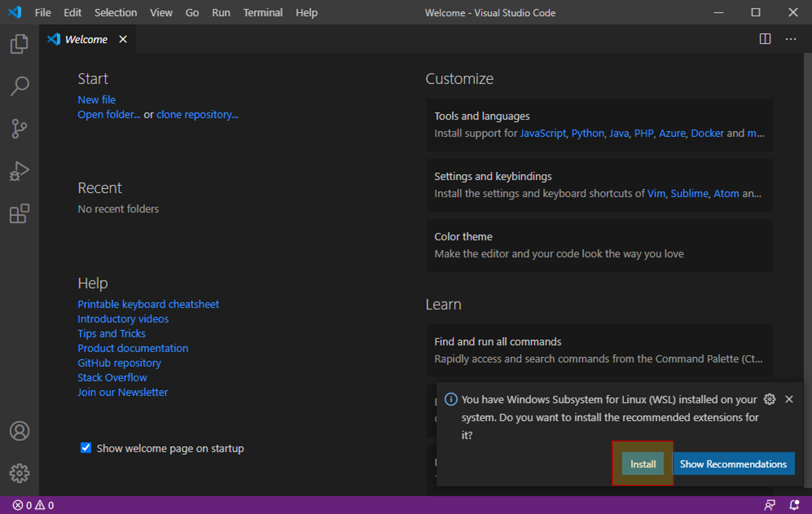
Task: Open the Explorer view in activity bar
Action: point(19,44)
